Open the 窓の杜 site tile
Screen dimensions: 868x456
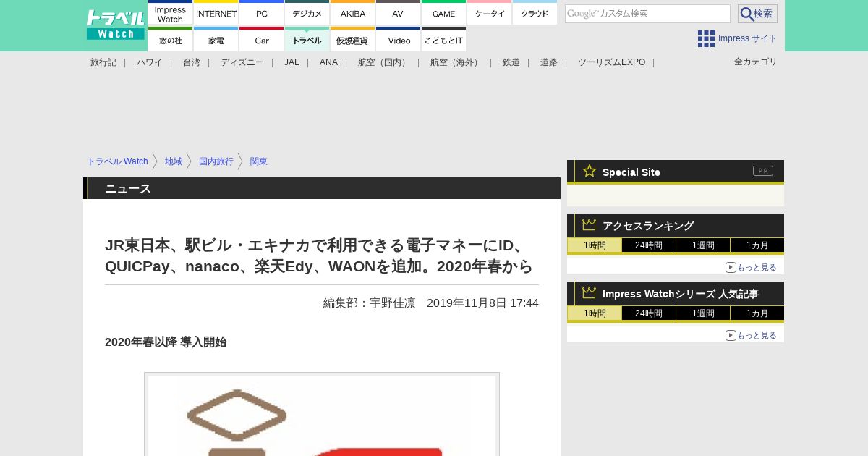170,39
